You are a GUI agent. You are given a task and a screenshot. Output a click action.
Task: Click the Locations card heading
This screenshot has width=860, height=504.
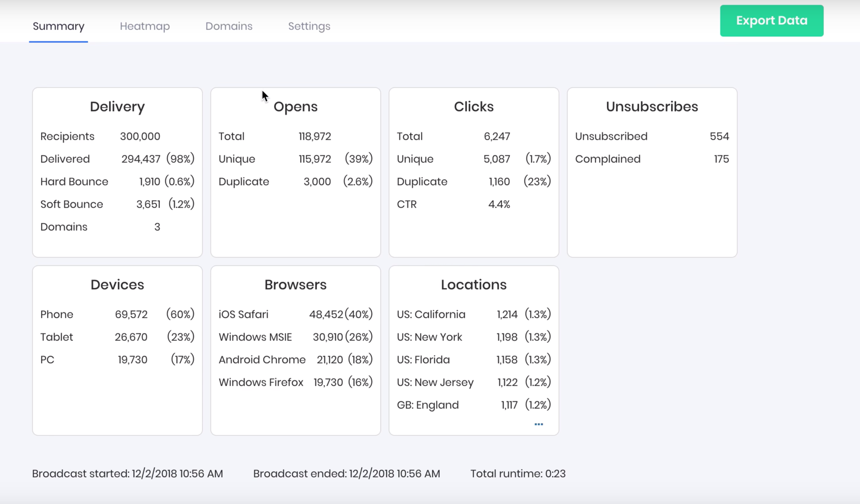tap(473, 285)
